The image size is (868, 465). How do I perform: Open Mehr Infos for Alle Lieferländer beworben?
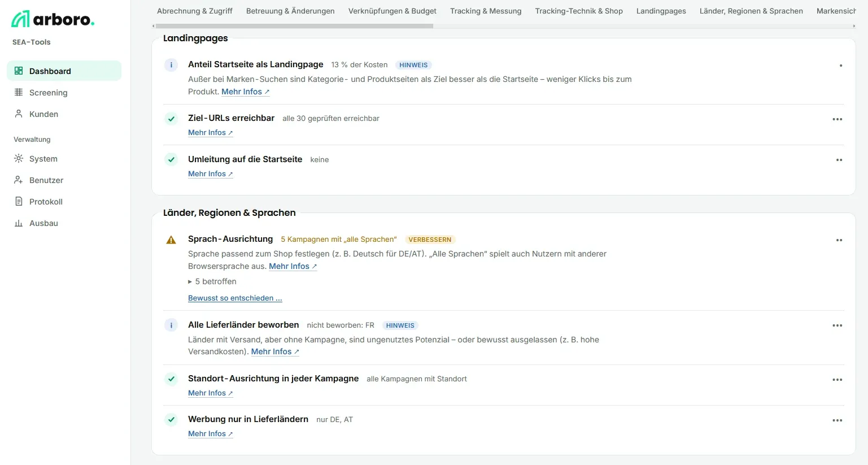(x=275, y=351)
